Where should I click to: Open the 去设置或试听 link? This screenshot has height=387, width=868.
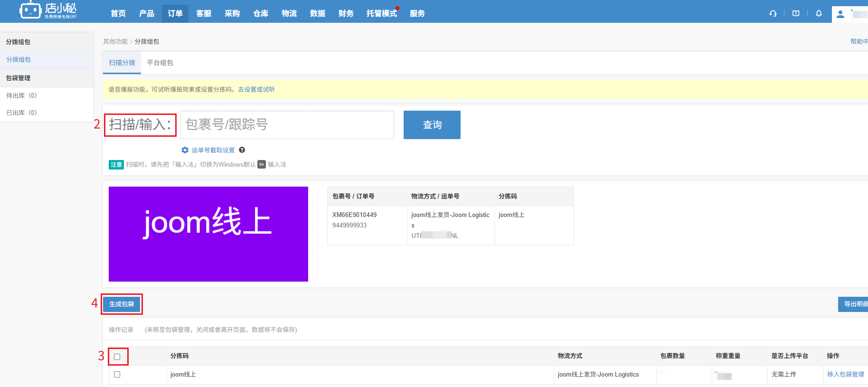pos(256,89)
